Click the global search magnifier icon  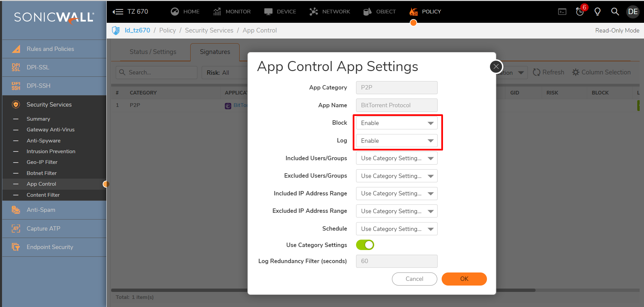[x=615, y=12]
